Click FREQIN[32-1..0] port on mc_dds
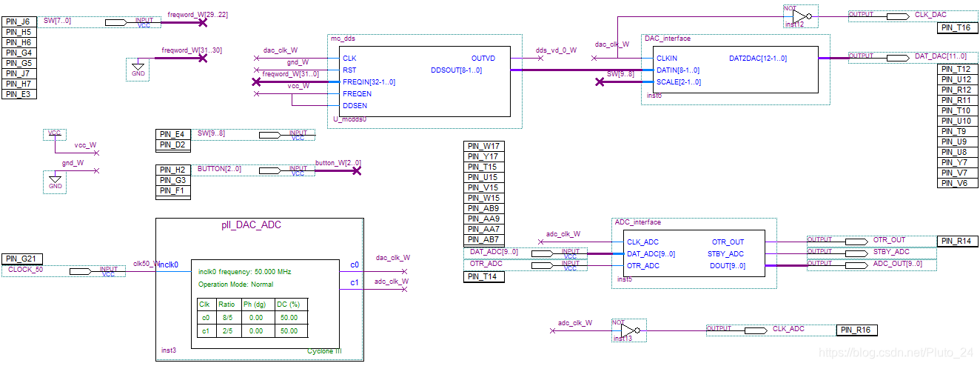The width and height of the screenshot is (980, 366). pos(369,82)
